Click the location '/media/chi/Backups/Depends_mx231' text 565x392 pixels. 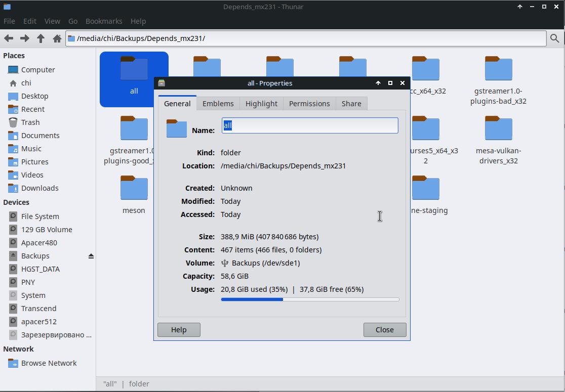coord(283,166)
